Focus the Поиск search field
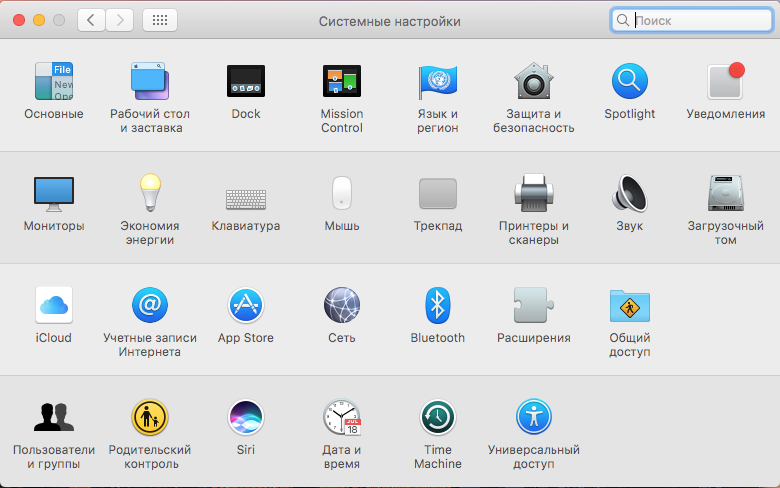Screen dimensions: 780x488 tap(691, 20)
